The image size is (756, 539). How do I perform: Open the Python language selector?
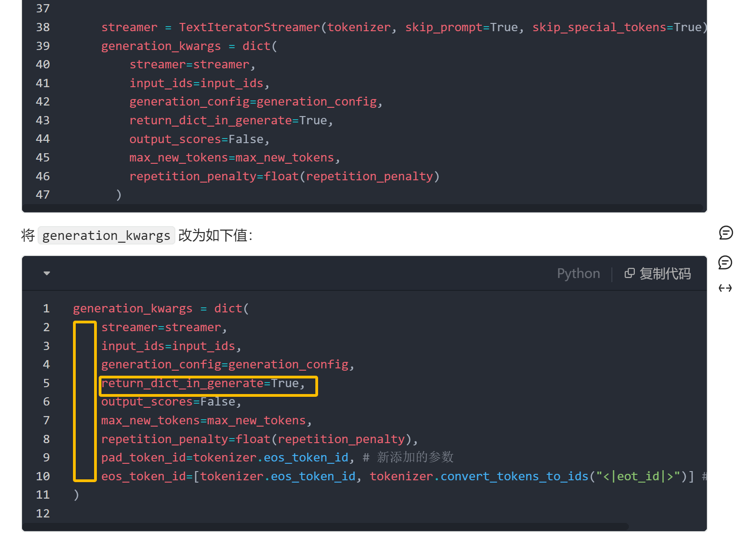[578, 274]
